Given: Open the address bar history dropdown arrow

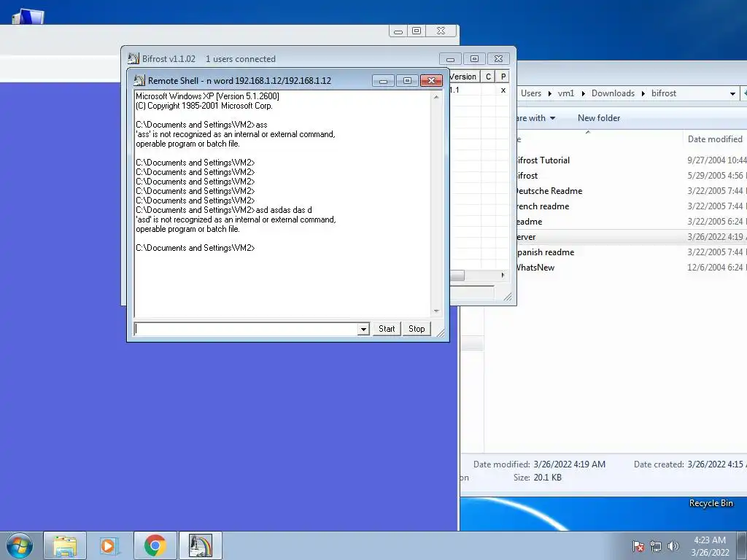Looking at the screenshot, I should 732,94.
